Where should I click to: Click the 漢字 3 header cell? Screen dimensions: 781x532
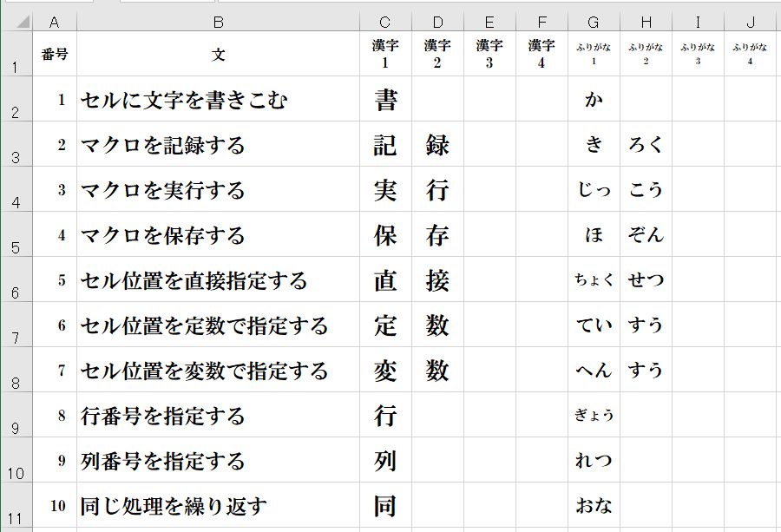pos(489,54)
